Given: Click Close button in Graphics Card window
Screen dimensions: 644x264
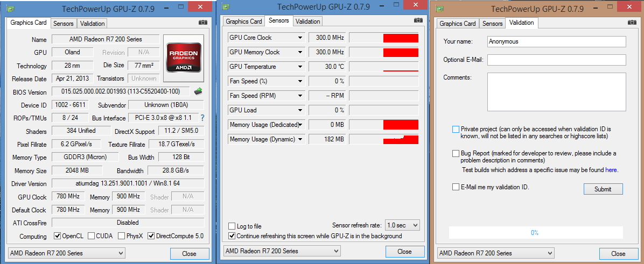Looking at the screenshot, I should pyautogui.click(x=190, y=254).
